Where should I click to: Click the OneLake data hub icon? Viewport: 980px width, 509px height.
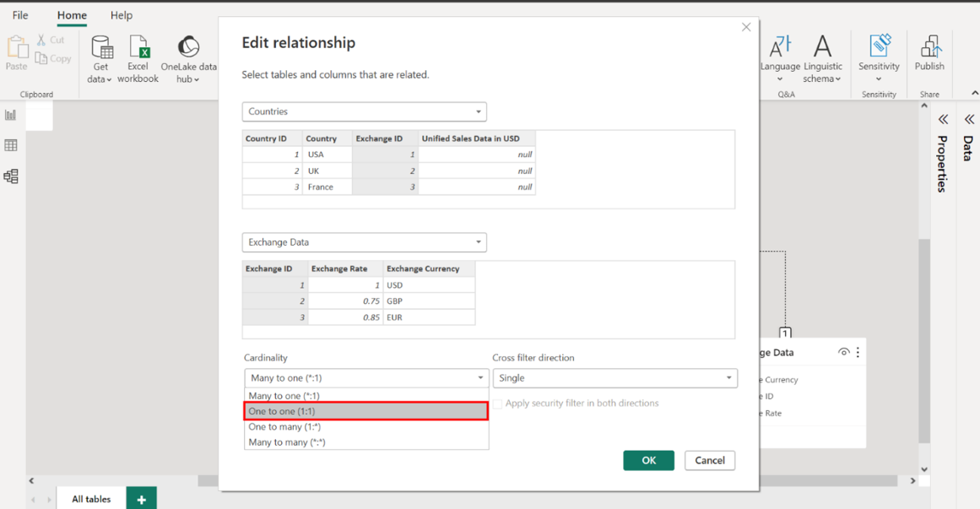pyautogui.click(x=188, y=49)
